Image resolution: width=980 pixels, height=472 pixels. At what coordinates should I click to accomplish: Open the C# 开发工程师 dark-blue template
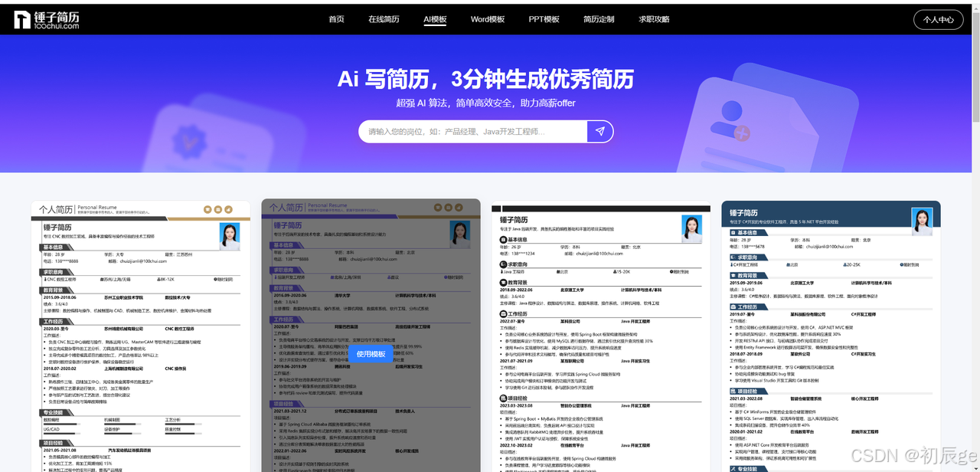[x=831, y=336]
